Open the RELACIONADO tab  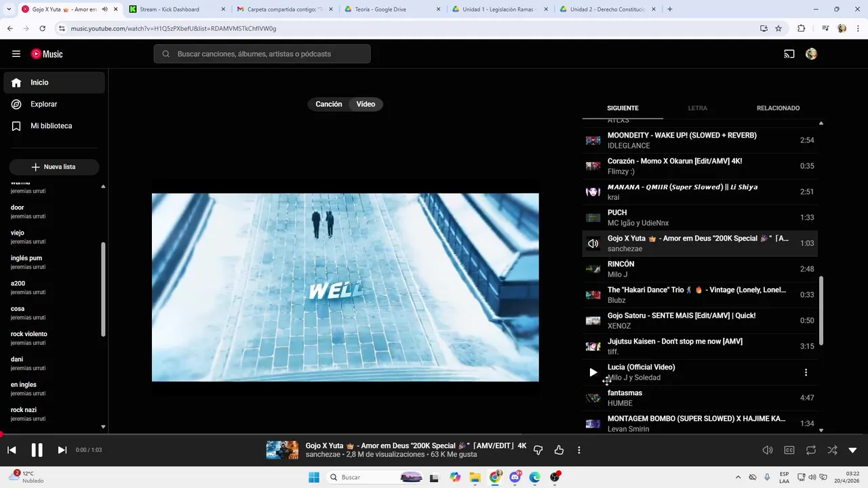click(778, 108)
